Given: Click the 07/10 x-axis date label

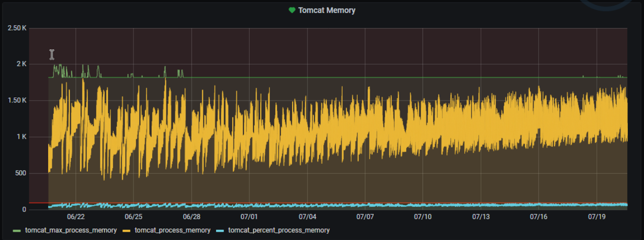Looking at the screenshot, I should [x=423, y=217].
